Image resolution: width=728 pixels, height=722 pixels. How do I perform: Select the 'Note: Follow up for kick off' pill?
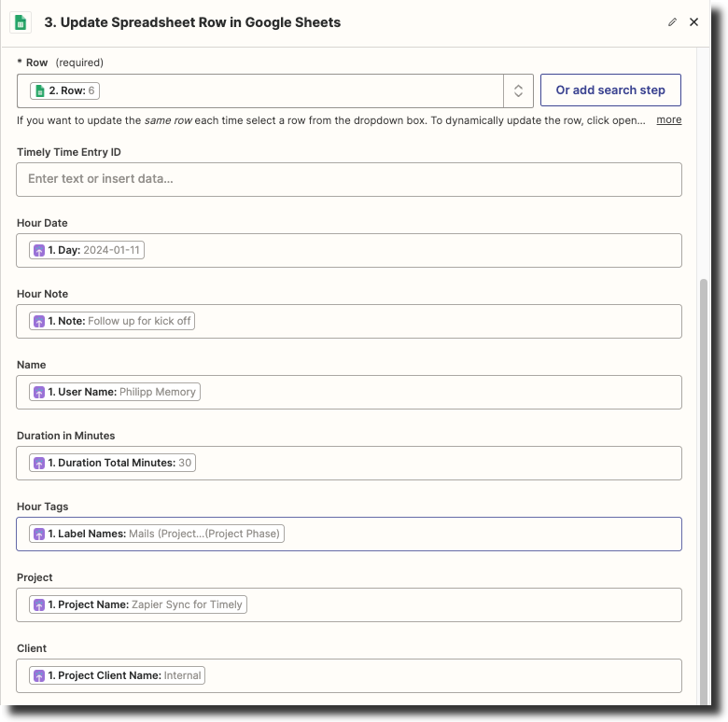112,322
